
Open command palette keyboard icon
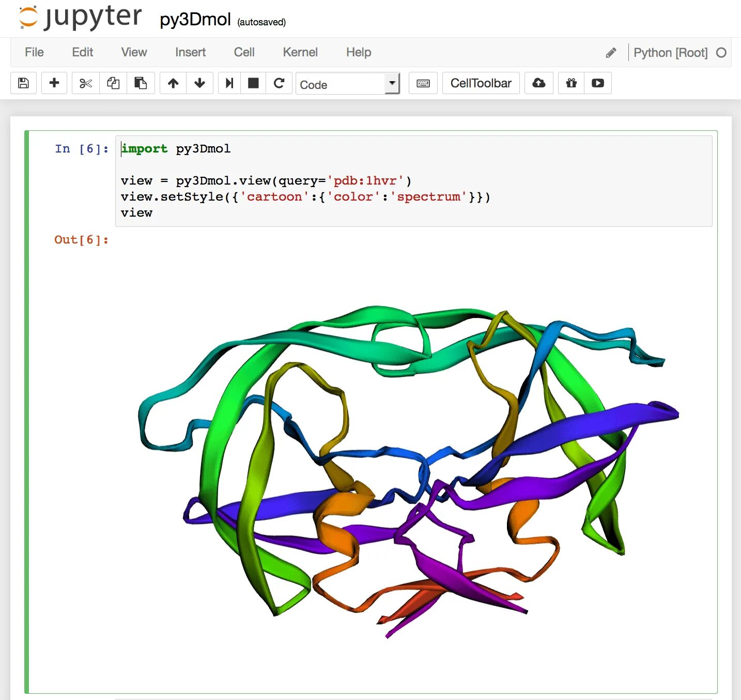423,83
